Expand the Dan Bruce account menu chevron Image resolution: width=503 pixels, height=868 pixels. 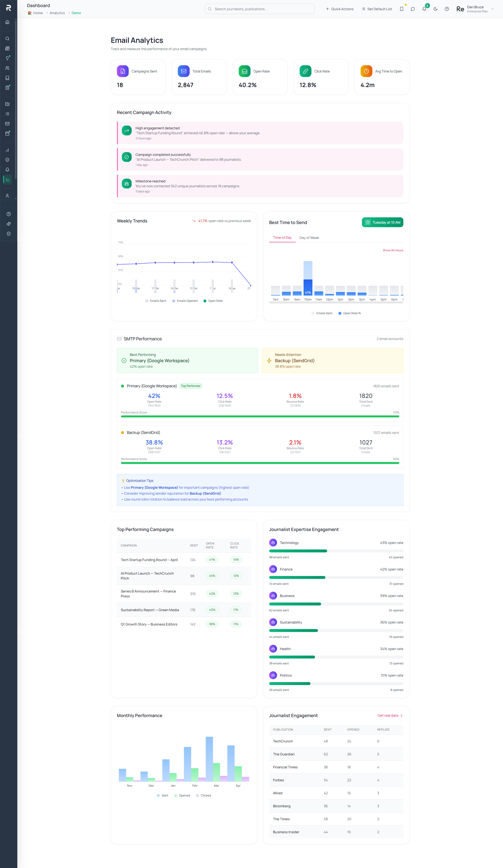(492, 9)
